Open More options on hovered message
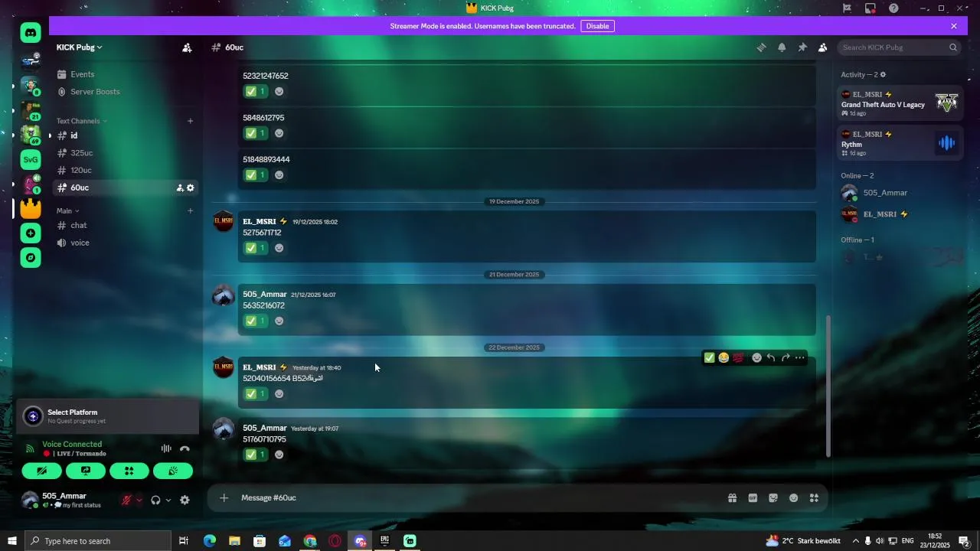 click(x=800, y=357)
